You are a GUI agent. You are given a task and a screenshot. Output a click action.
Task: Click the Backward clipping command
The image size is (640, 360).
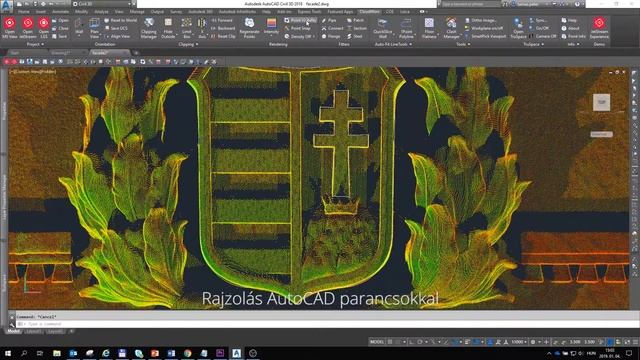pos(223,28)
